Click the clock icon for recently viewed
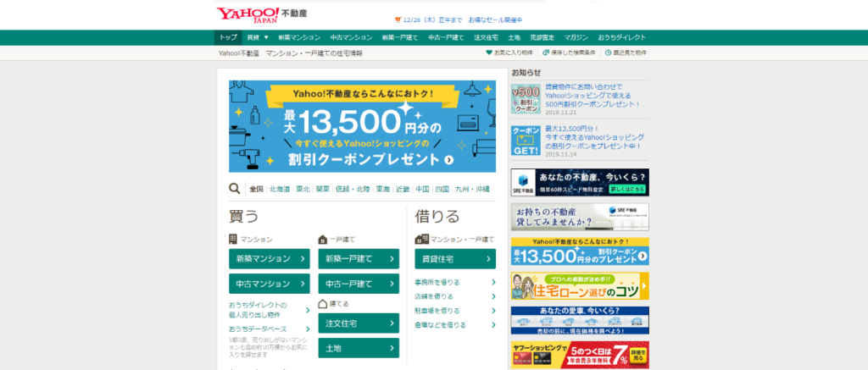 click(x=609, y=53)
